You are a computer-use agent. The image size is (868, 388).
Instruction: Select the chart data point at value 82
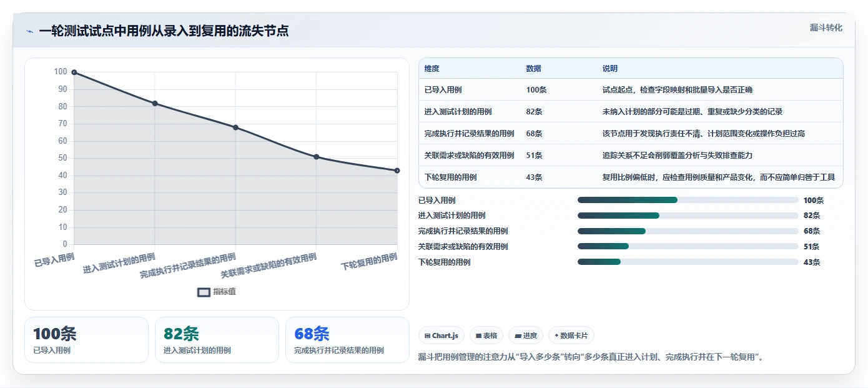pyautogui.click(x=155, y=103)
